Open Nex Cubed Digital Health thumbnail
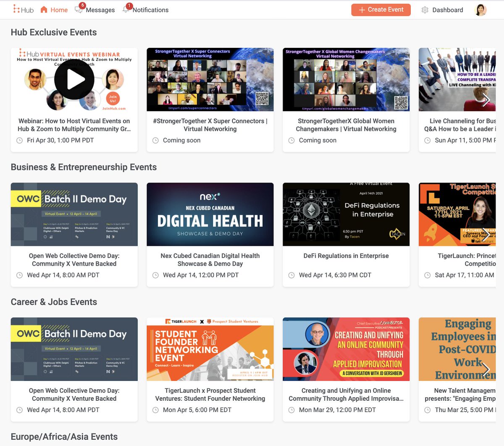 pyautogui.click(x=210, y=214)
